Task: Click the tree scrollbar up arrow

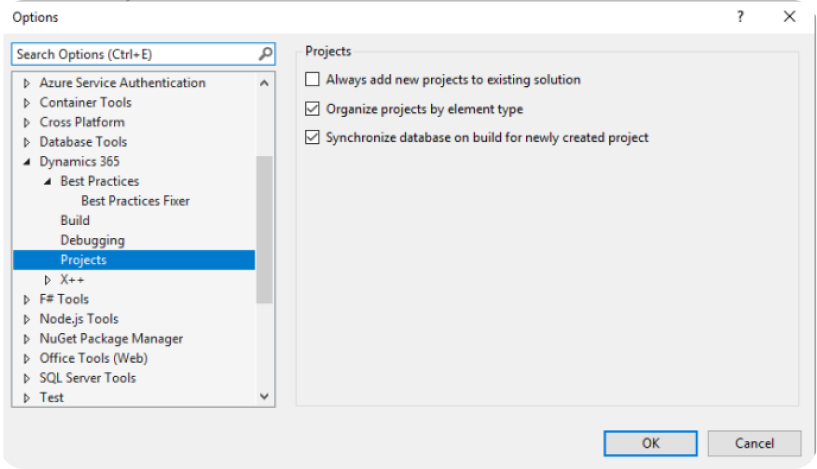Action: click(x=264, y=83)
